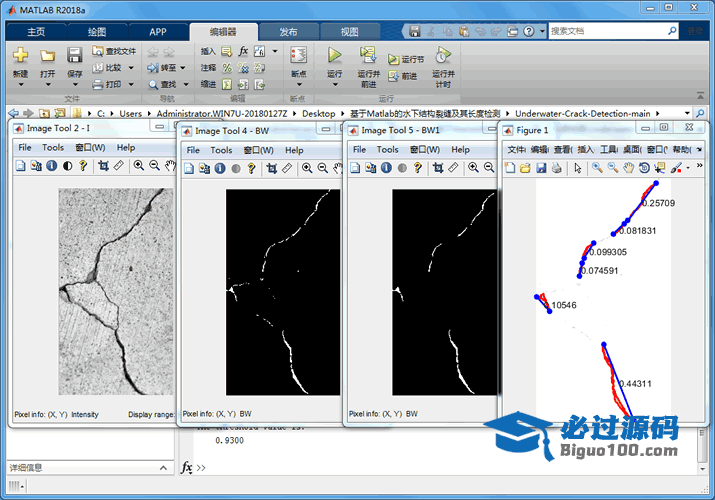This screenshot has width=715, height=500.
Task: Click the quick access Save icon
Action: click(x=414, y=31)
